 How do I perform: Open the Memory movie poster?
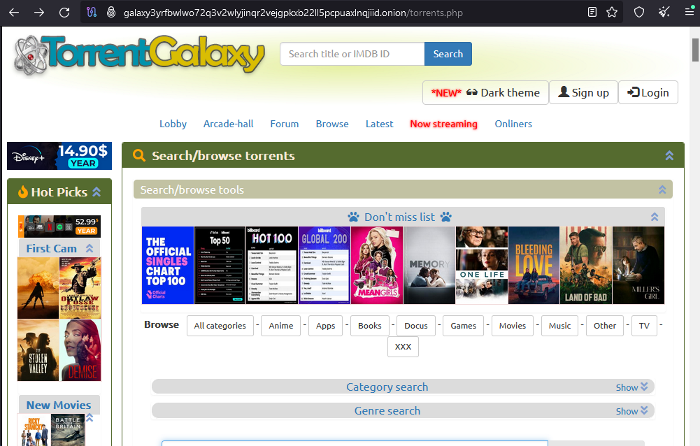tap(429, 265)
